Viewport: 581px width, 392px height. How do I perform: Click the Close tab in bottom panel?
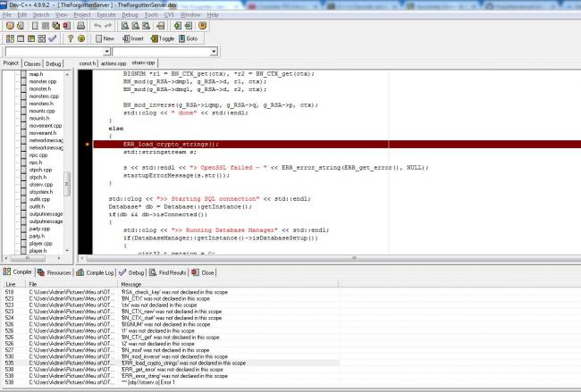204,272
